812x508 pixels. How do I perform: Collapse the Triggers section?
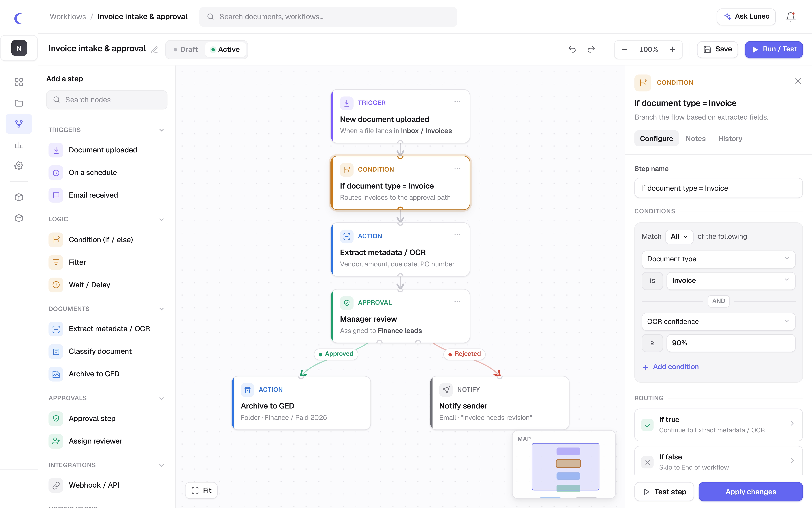click(x=161, y=130)
